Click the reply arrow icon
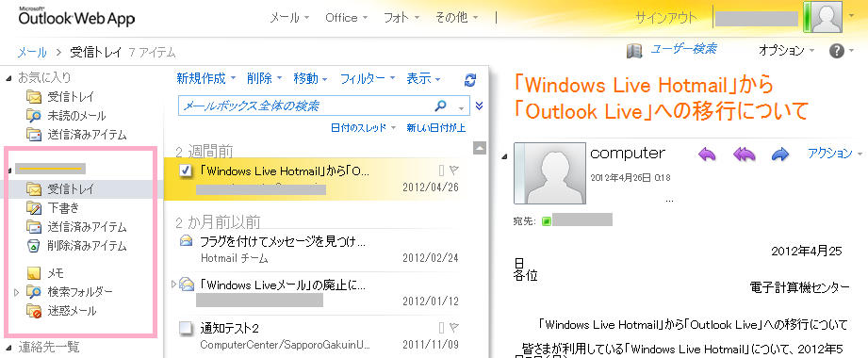Viewport: 868px width, 358px height. pyautogui.click(x=707, y=155)
